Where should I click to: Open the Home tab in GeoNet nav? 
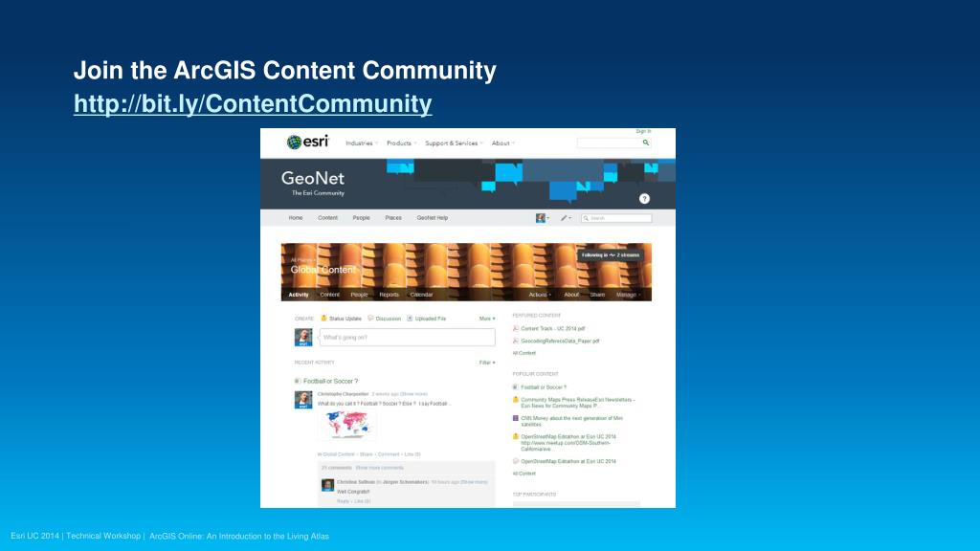click(x=296, y=218)
